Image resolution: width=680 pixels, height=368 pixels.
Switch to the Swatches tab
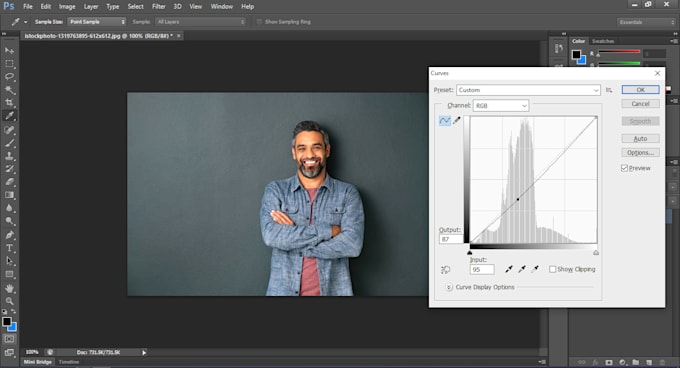[x=603, y=41]
